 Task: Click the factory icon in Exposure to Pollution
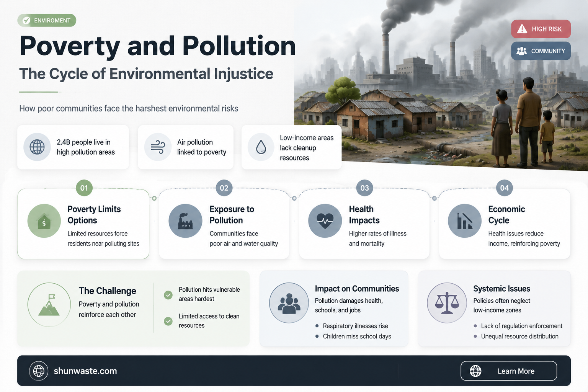pos(185,221)
